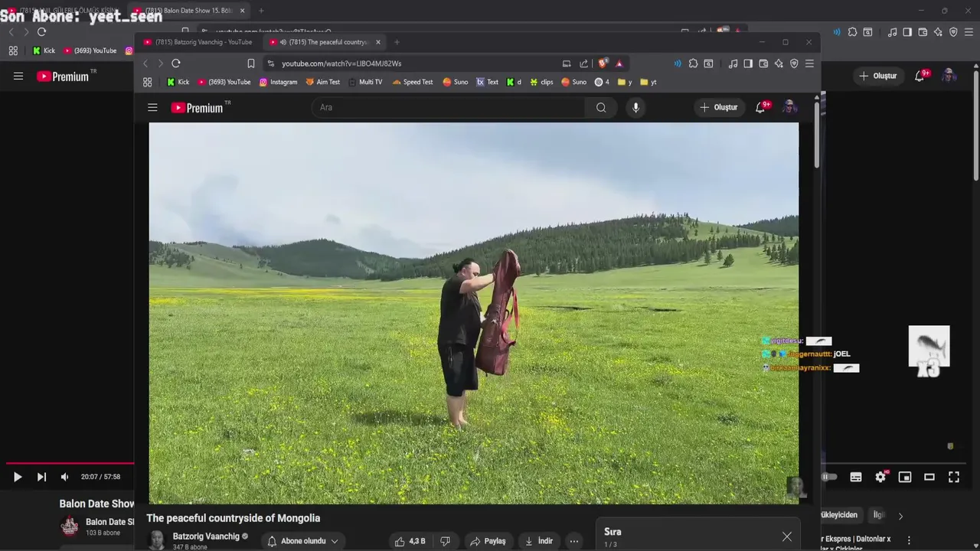
Task: Click Abone olundu subscription dropdown
Action: pyautogui.click(x=303, y=541)
